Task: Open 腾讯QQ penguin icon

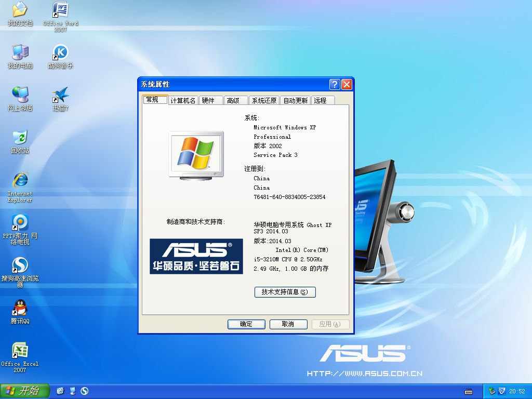Action: (20, 308)
